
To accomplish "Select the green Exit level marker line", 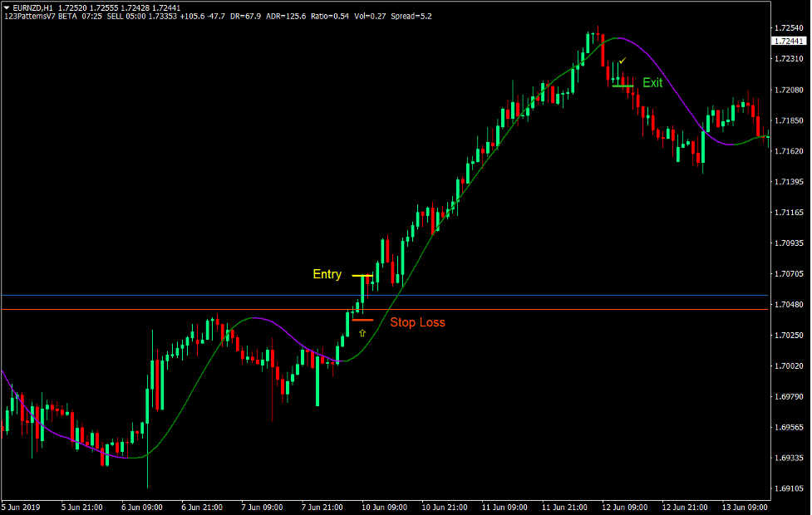I will pyautogui.click(x=622, y=86).
